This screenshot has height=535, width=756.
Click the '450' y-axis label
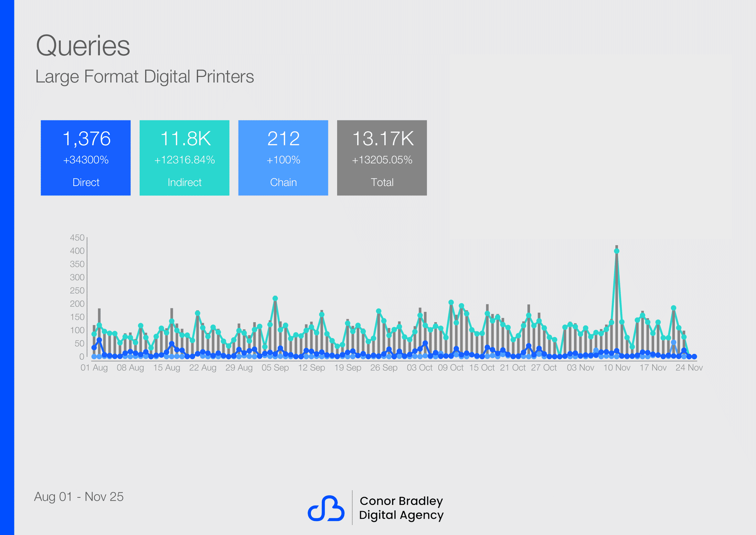coord(77,238)
